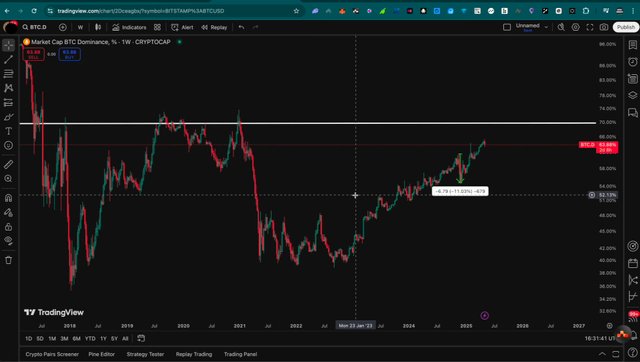Open the candle chart style menu
Viewport: 640px width, 362px height.
(x=98, y=27)
